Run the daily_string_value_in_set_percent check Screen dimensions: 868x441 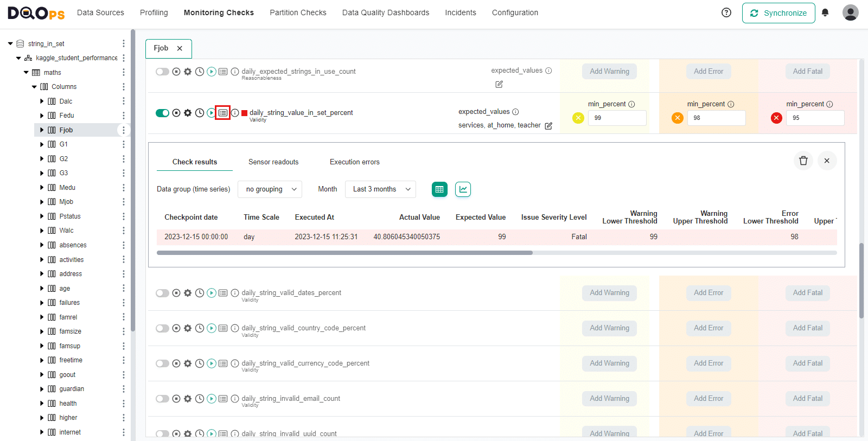(x=211, y=113)
